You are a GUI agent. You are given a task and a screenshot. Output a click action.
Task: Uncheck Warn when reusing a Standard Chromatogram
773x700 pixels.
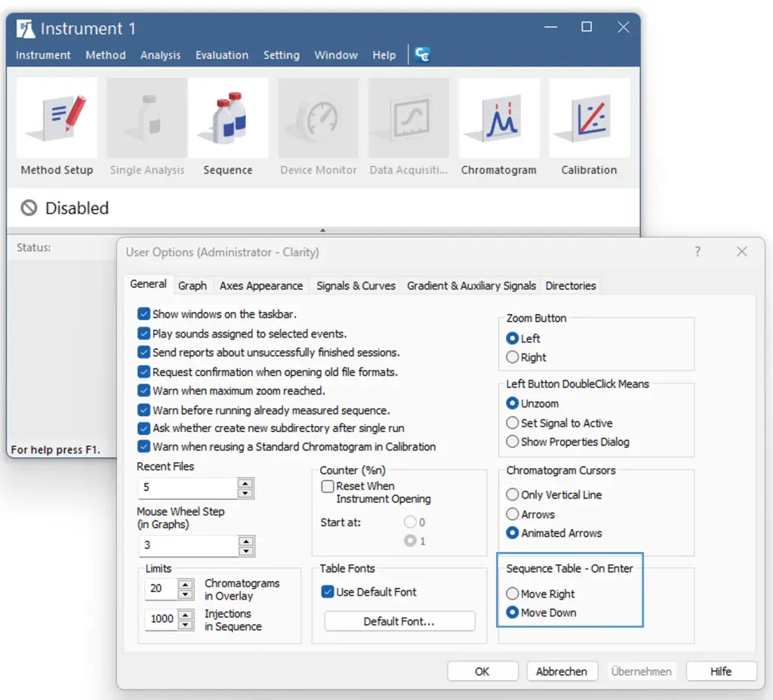[143, 447]
